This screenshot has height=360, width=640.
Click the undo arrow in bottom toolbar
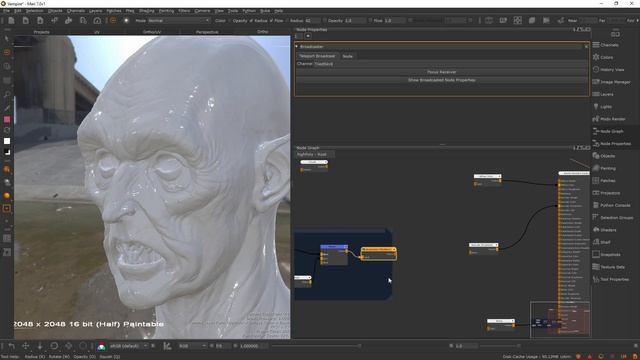click(x=11, y=346)
